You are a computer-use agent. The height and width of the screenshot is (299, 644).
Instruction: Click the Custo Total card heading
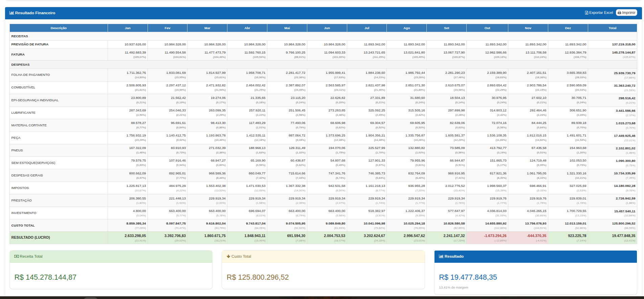[x=241, y=256]
